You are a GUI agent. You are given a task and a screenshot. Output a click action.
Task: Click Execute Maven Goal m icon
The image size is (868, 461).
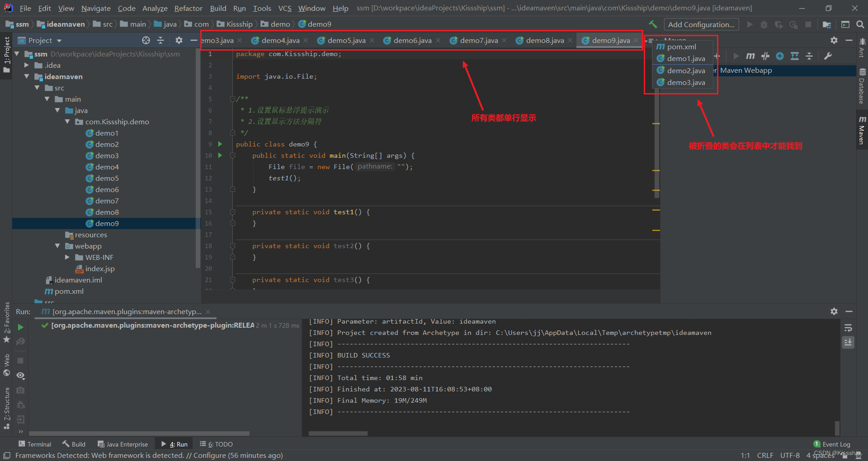click(x=750, y=56)
